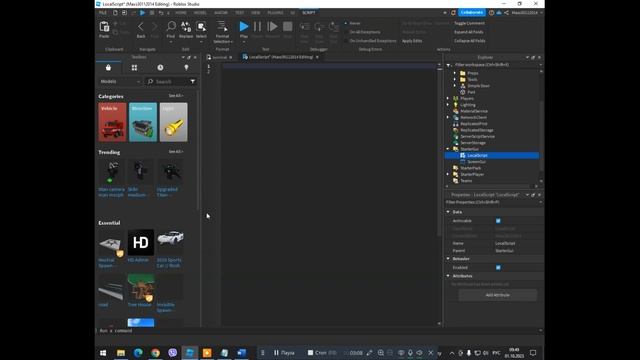Viewport: 640px width, 360px height.
Task: Click the Step Over debugger icon
Action: click(319, 27)
